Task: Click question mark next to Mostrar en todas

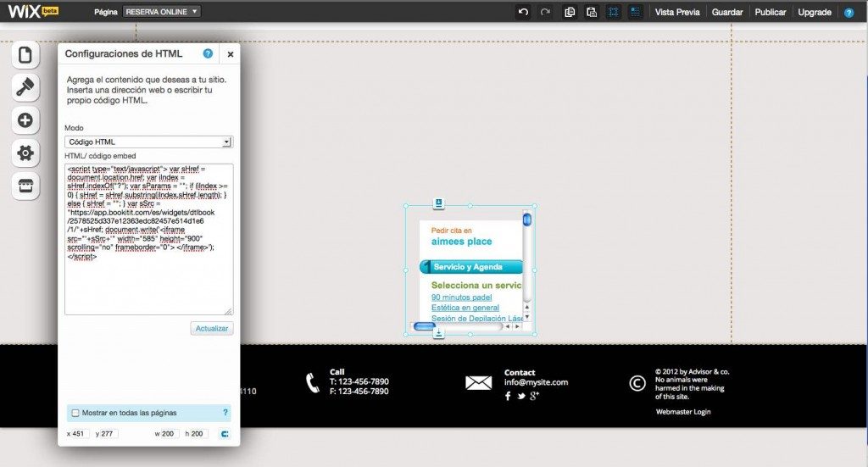Action: (x=225, y=412)
